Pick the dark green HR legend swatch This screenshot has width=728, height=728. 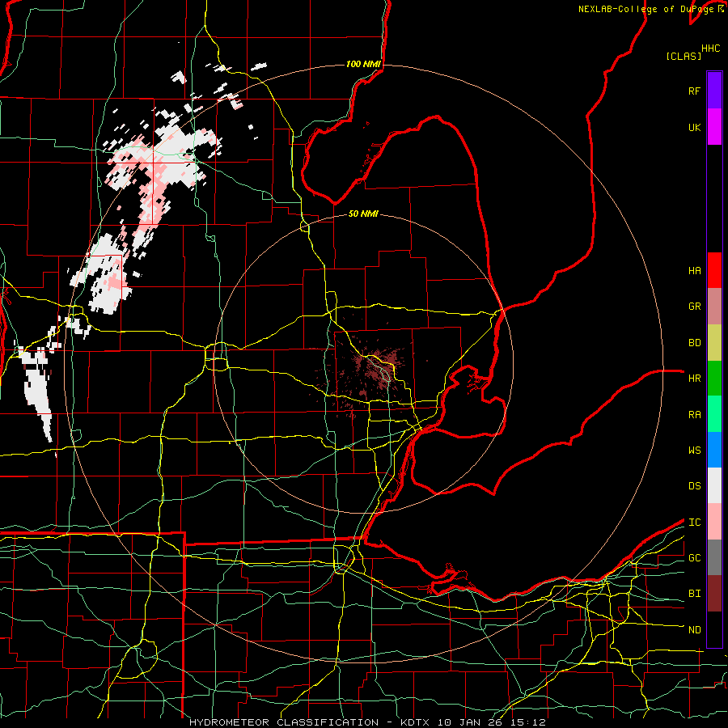click(714, 378)
